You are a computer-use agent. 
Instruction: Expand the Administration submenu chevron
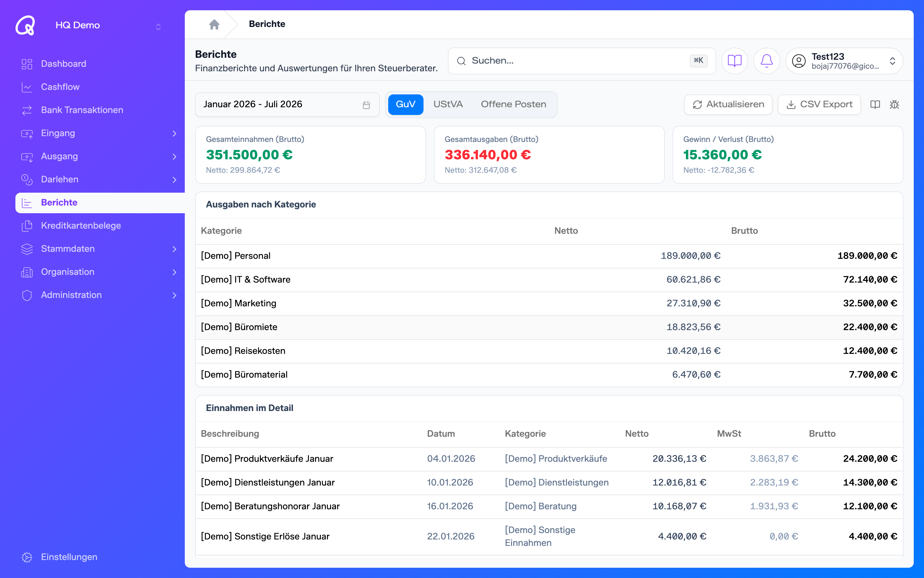[x=175, y=295]
